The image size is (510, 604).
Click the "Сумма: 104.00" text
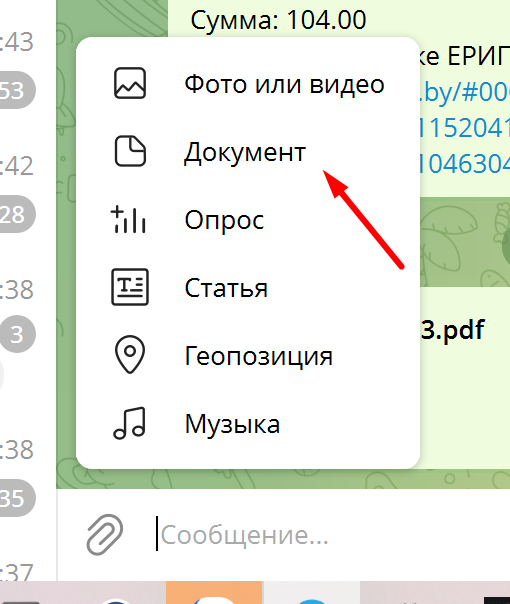point(278,19)
